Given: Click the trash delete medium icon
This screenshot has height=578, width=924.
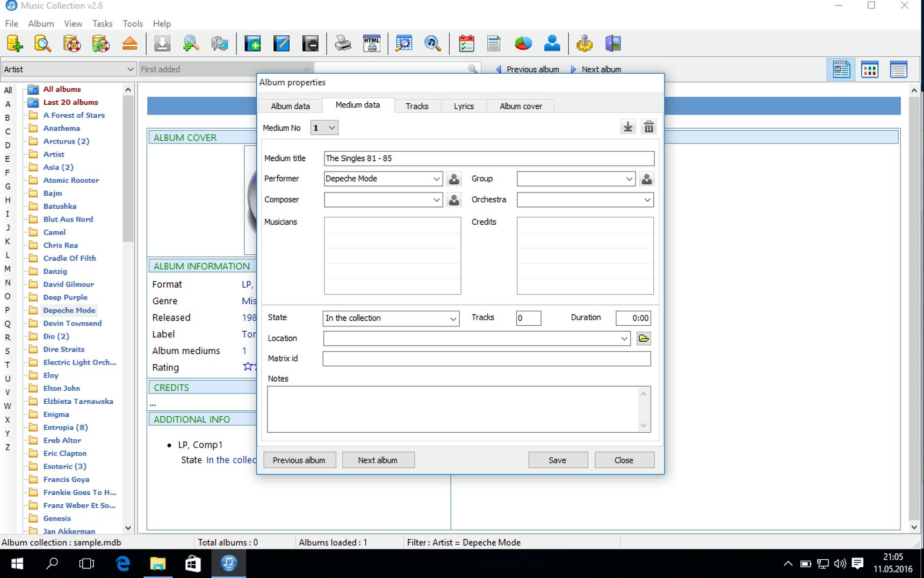Looking at the screenshot, I should (649, 127).
